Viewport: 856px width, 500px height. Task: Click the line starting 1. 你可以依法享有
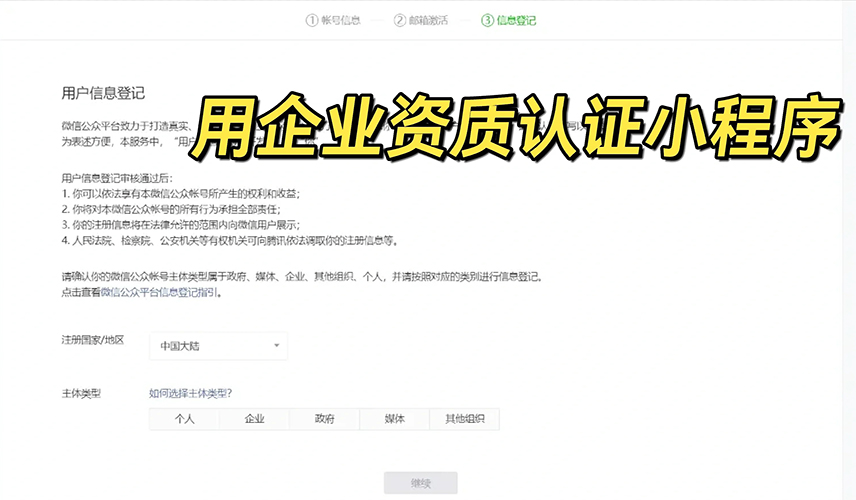tap(180, 194)
